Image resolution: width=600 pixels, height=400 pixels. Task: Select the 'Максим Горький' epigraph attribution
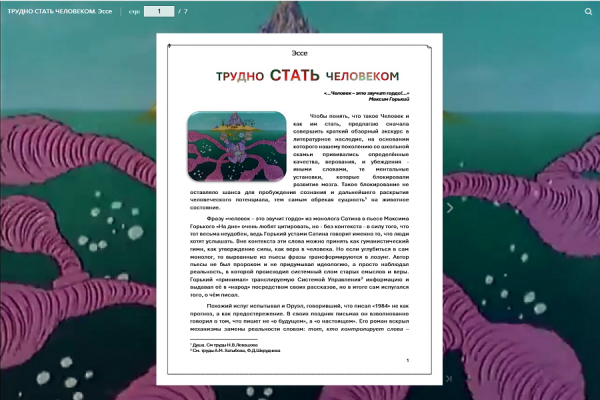point(389,99)
